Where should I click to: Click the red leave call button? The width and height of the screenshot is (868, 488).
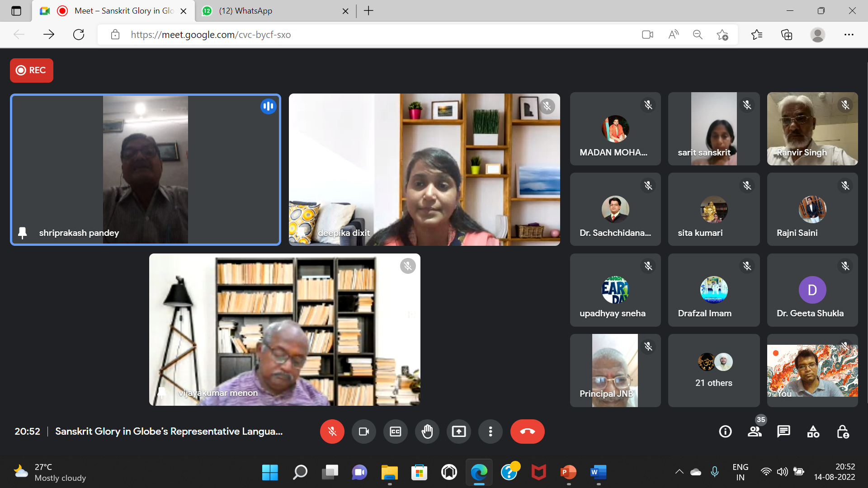point(527,432)
